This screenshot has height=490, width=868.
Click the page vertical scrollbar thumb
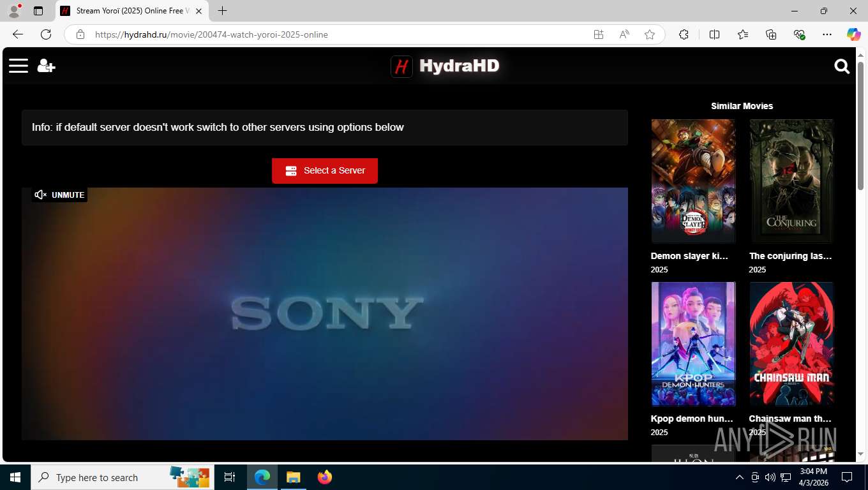click(860, 128)
